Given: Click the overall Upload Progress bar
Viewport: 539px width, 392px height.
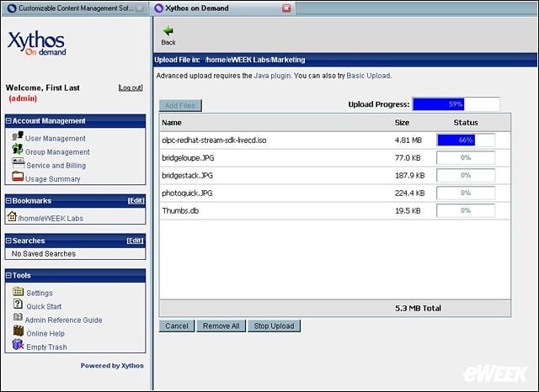Looking at the screenshot, I should [x=456, y=104].
